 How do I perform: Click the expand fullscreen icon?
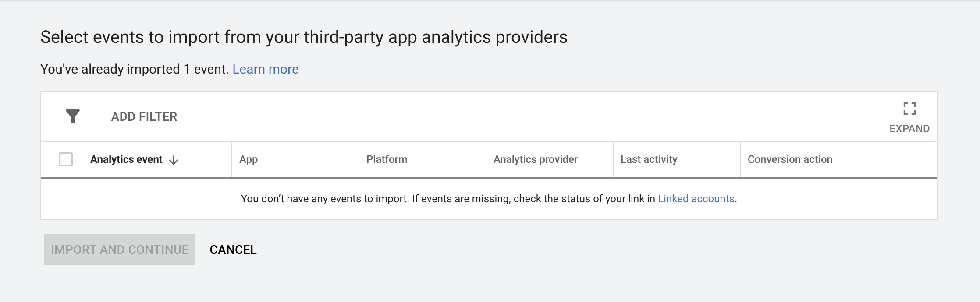pos(909,109)
